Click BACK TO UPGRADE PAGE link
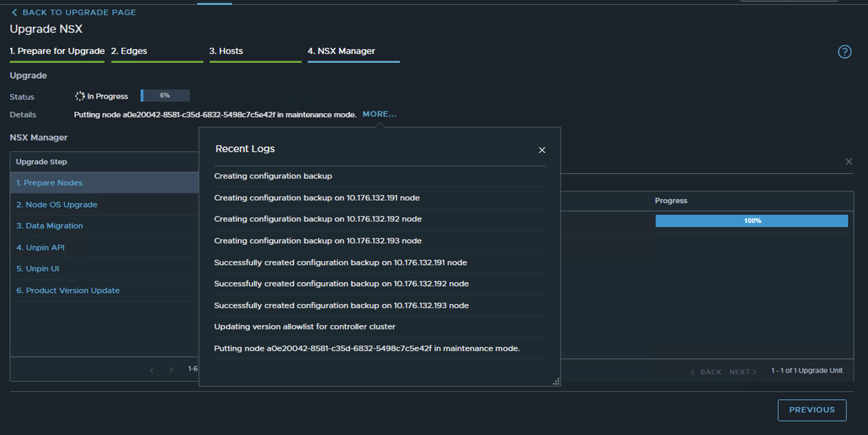This screenshot has height=435, width=868. point(79,13)
